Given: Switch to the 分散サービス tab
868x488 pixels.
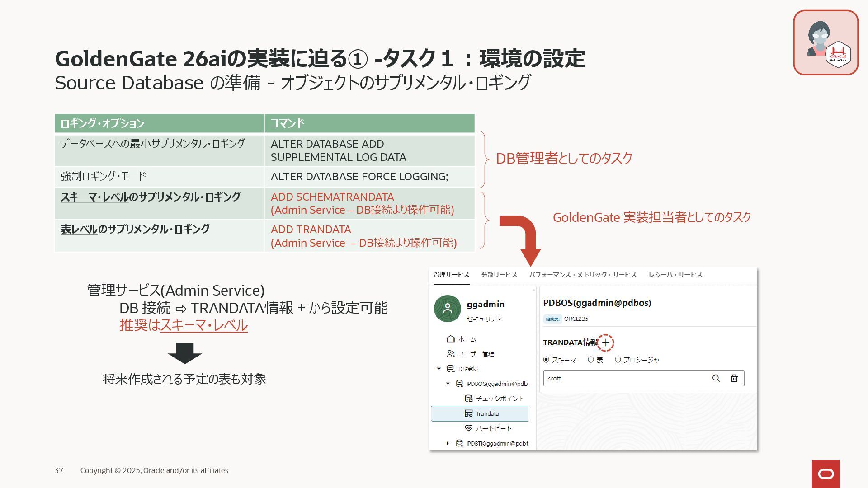Looking at the screenshot, I should (x=499, y=275).
